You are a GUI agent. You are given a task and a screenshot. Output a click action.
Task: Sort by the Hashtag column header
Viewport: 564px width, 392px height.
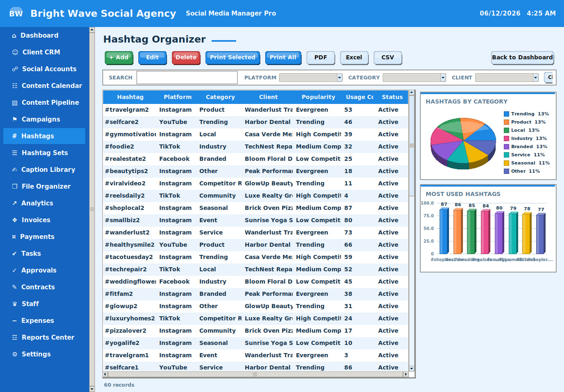(130, 97)
